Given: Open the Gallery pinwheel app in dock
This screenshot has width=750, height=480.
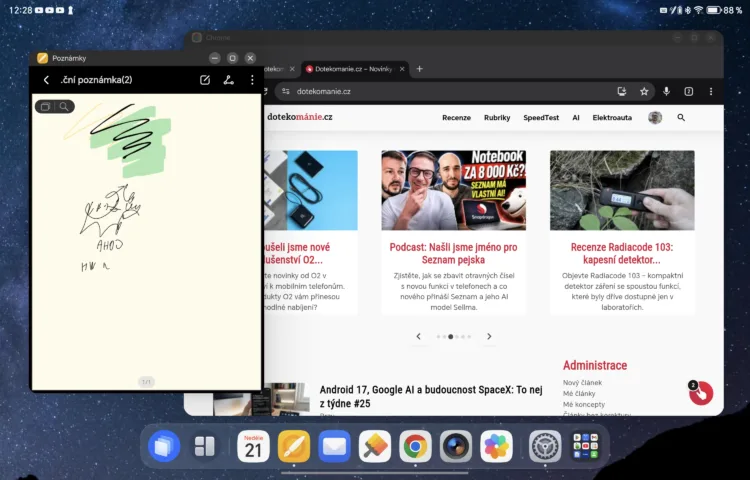Looking at the screenshot, I should click(x=496, y=447).
